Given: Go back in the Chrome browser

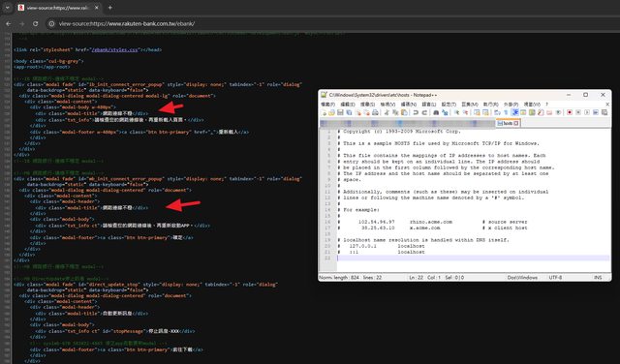Looking at the screenshot, I should coord(9,23).
